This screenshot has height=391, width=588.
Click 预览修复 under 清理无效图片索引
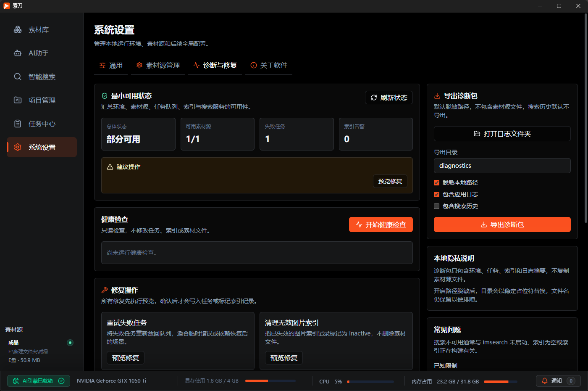[284, 358]
